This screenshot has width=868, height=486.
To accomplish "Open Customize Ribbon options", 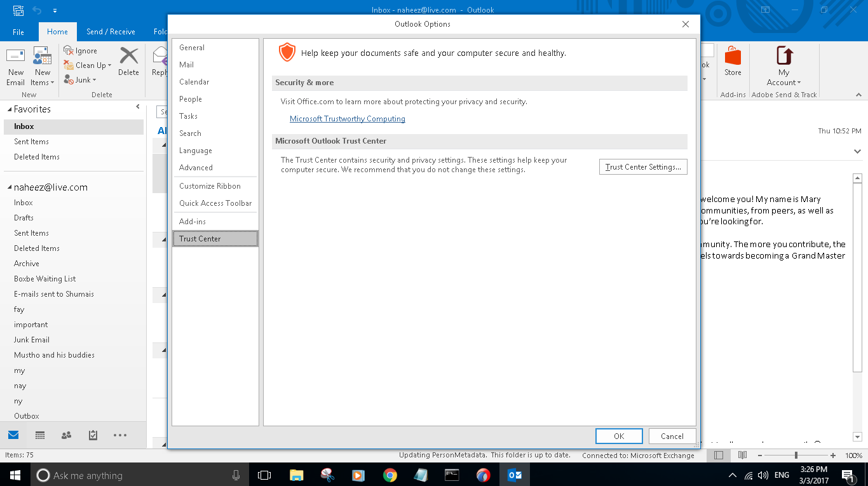I will point(215,186).
